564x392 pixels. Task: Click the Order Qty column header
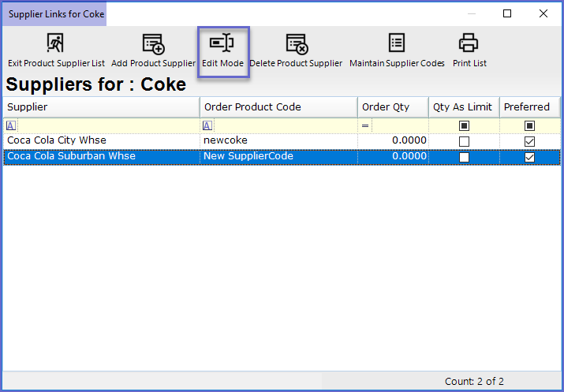tap(392, 107)
